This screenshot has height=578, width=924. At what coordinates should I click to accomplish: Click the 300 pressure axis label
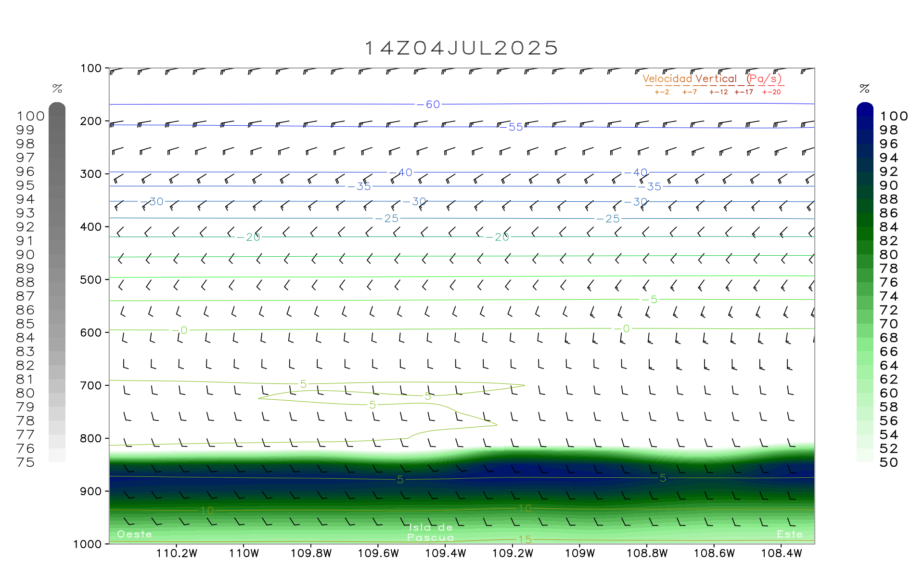tap(91, 174)
